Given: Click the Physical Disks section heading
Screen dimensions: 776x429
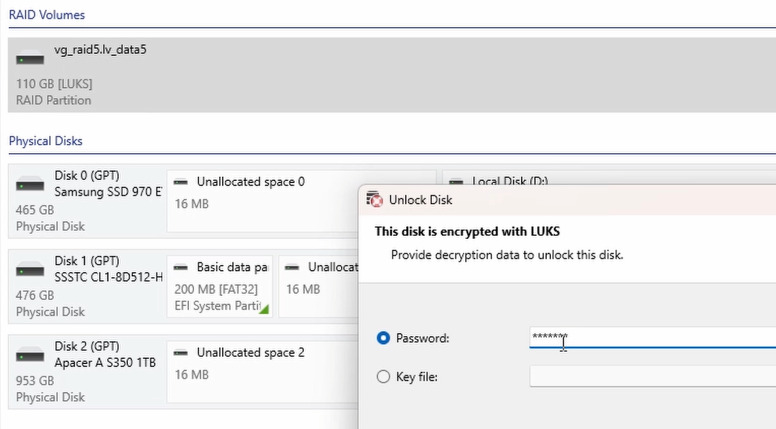Looking at the screenshot, I should (46, 141).
